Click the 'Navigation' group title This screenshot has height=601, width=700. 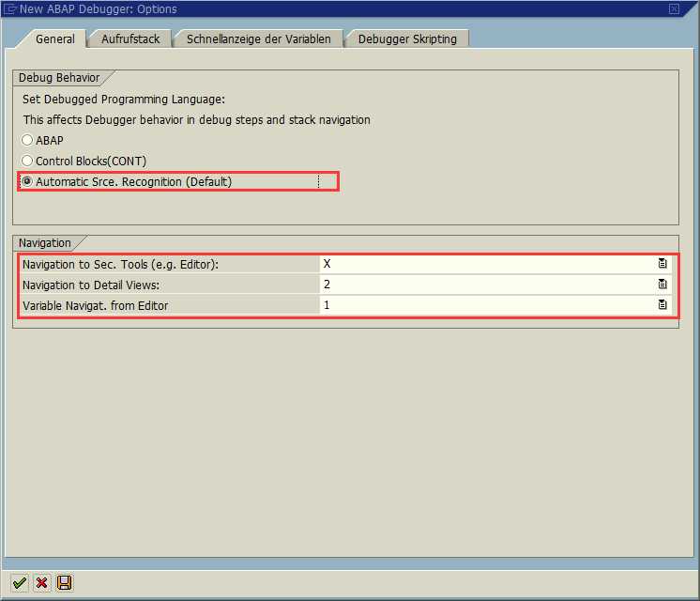click(x=45, y=243)
